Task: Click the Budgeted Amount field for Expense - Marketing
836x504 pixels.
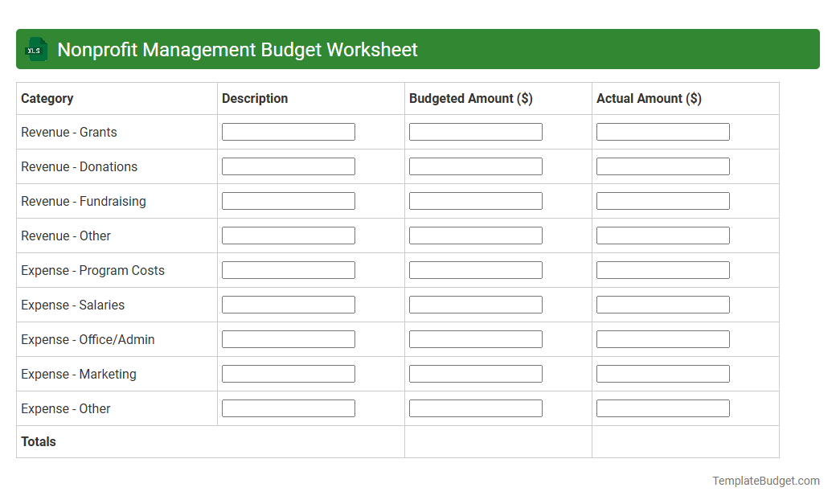Action: pos(475,373)
